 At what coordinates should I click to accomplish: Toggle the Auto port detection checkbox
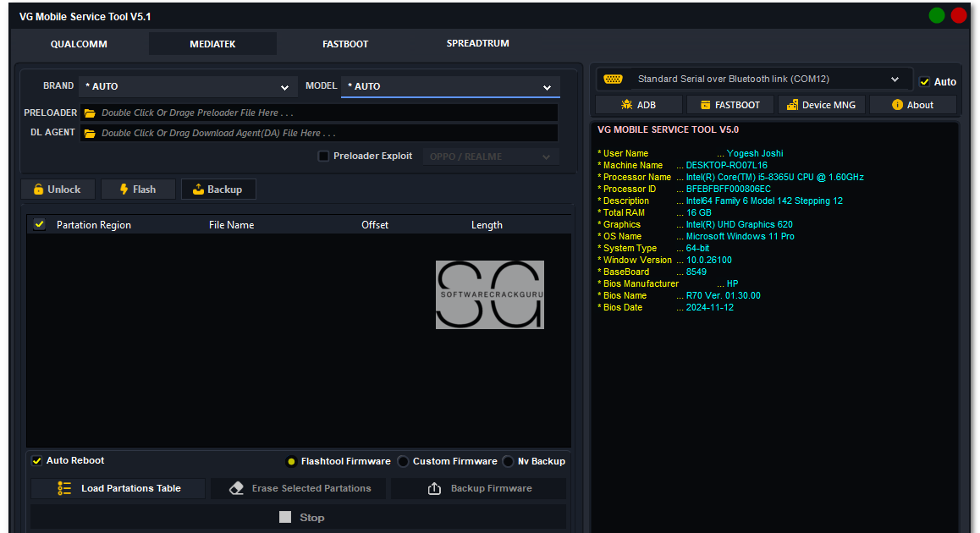coord(924,82)
